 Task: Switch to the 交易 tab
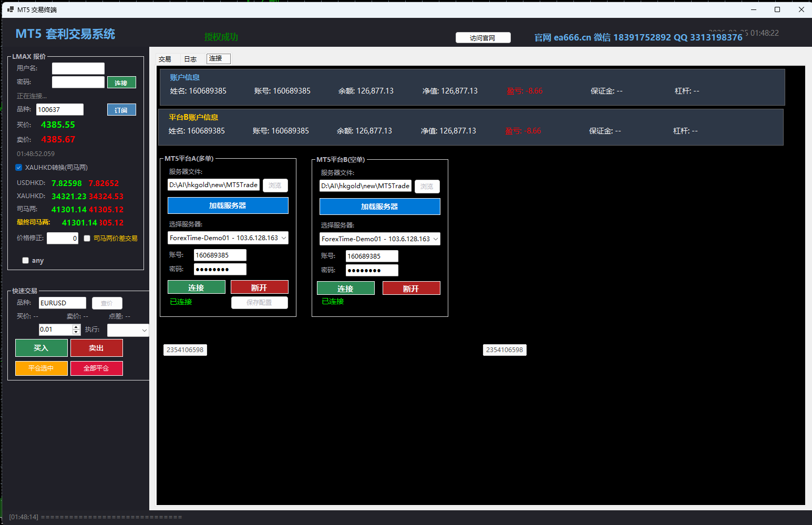pos(165,59)
